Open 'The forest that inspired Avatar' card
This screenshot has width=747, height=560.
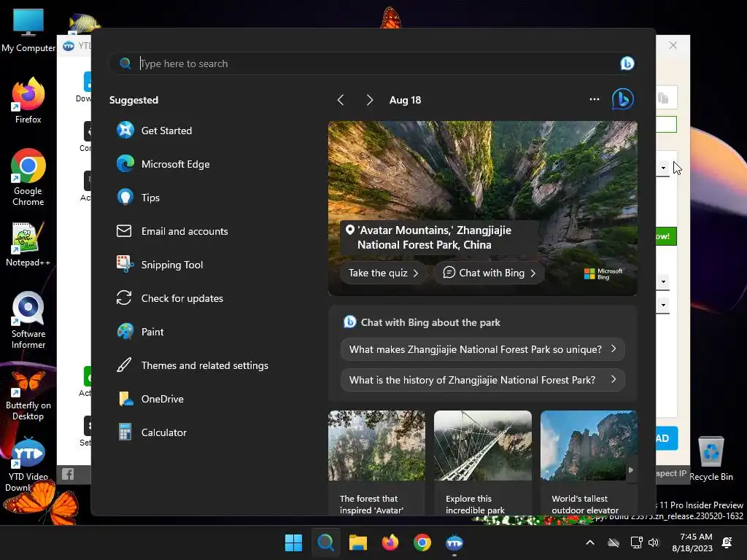(x=376, y=463)
